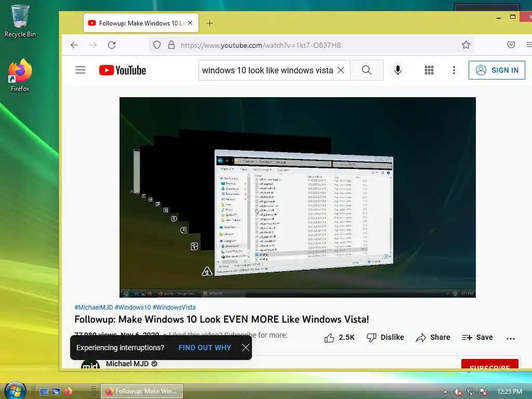The height and width of the screenshot is (399, 532).
Task: Open more actions ellipsis menu
Action: [511, 338]
